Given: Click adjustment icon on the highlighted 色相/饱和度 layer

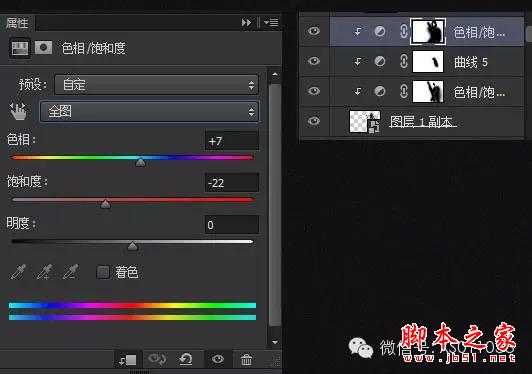Looking at the screenshot, I should click(380, 32).
